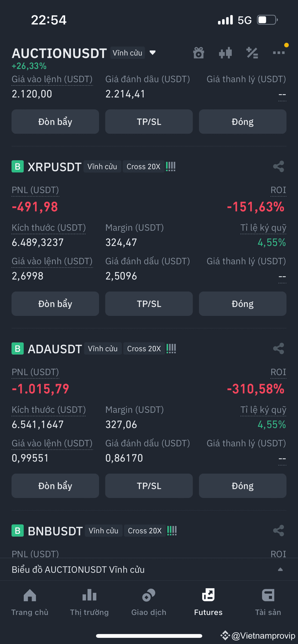The image size is (298, 644).
Task: Open XRPUSDT Cross 20X margin mode selector
Action: pos(144,167)
